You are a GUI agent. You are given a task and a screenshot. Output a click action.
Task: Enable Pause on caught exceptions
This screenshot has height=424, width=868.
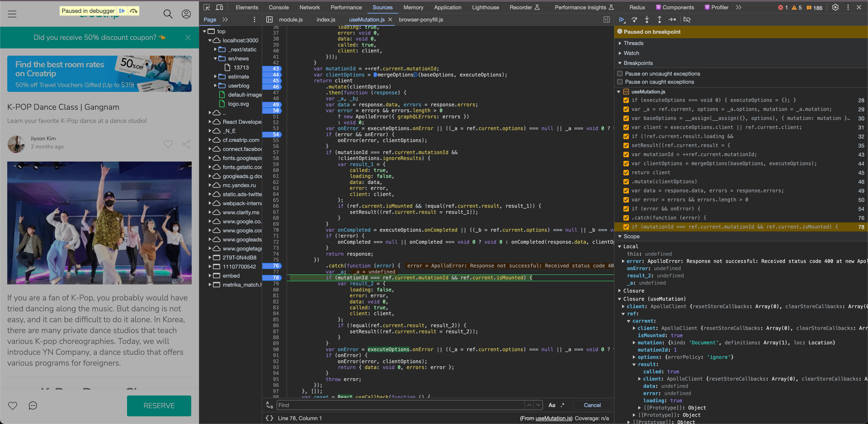[620, 82]
